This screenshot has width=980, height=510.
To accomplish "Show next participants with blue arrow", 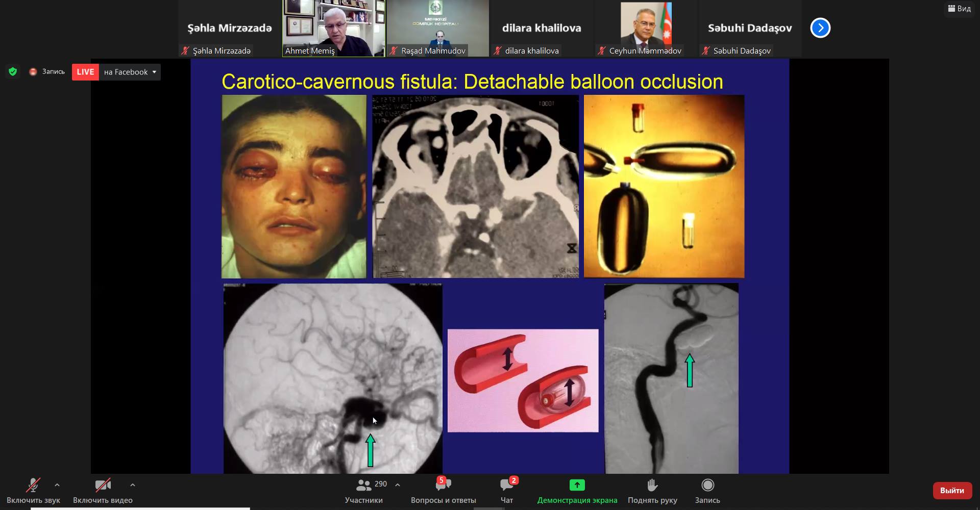I will tap(820, 28).
